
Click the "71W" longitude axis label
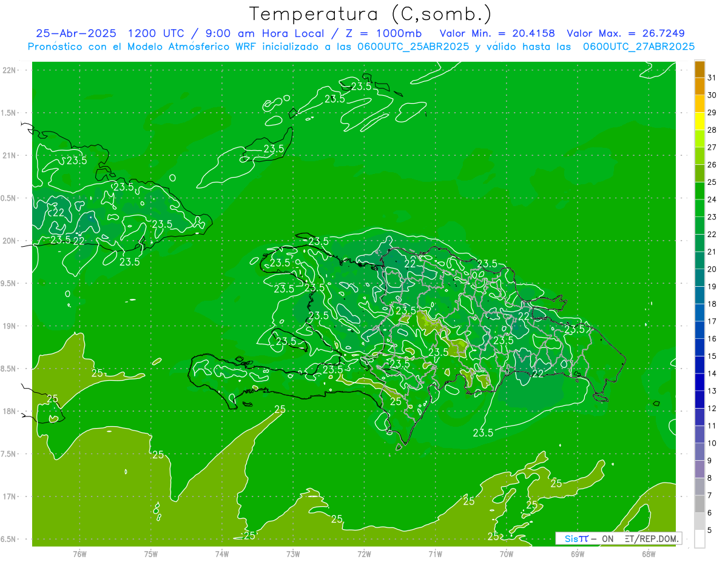[x=435, y=554]
